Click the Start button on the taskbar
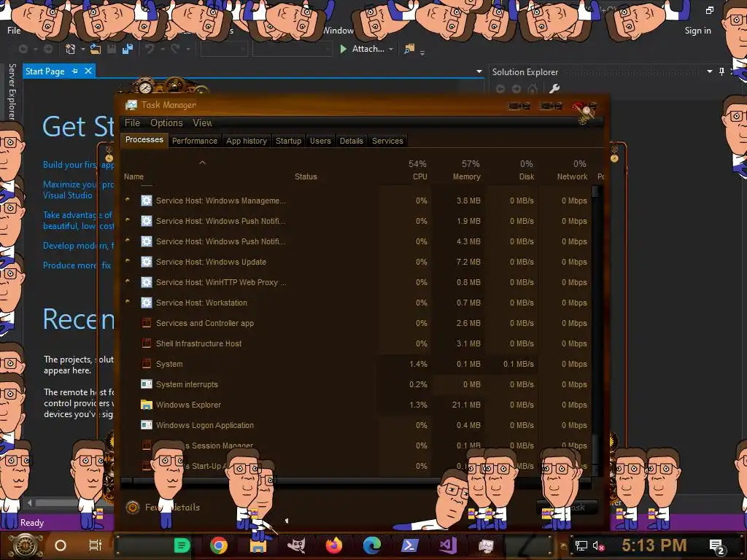 tap(26, 545)
